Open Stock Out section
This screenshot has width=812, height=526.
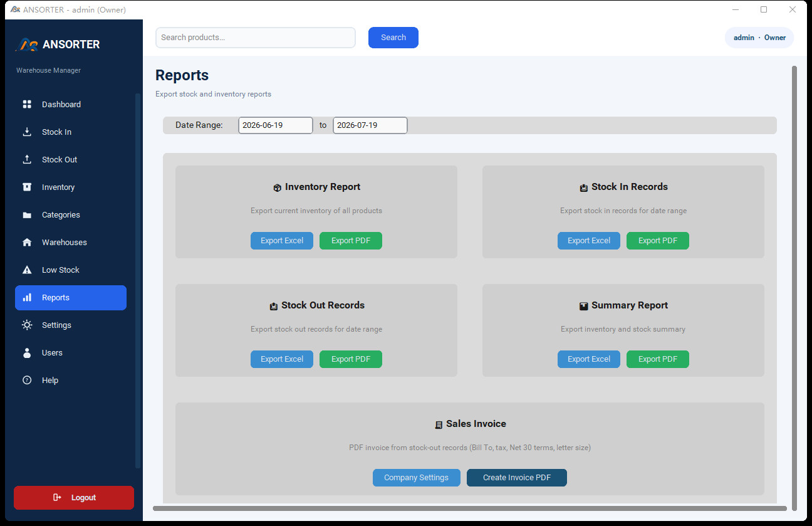[x=71, y=159]
